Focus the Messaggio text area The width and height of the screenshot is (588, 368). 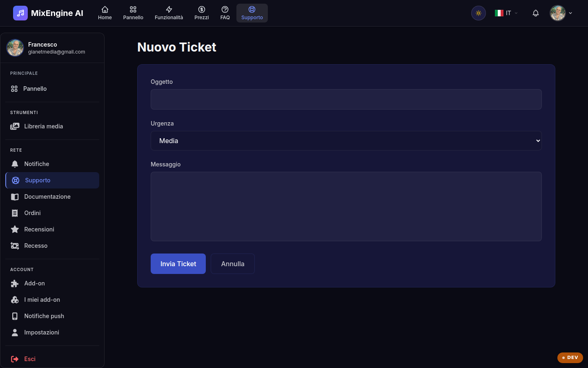tap(346, 206)
